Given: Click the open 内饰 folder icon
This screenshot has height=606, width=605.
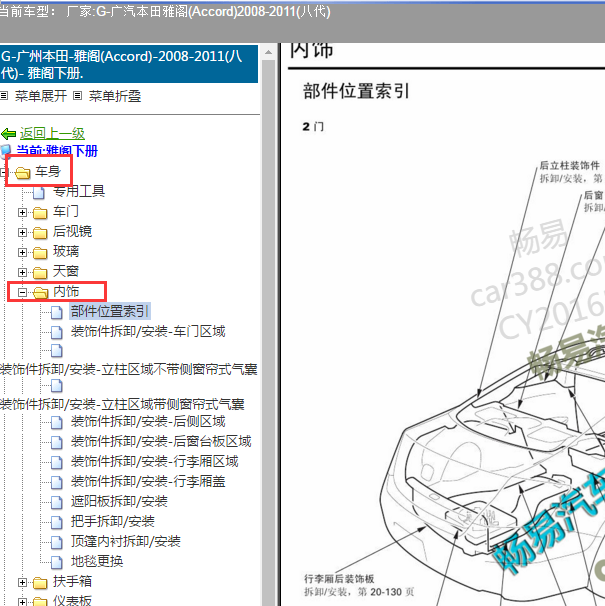Looking at the screenshot, I should tap(40, 293).
